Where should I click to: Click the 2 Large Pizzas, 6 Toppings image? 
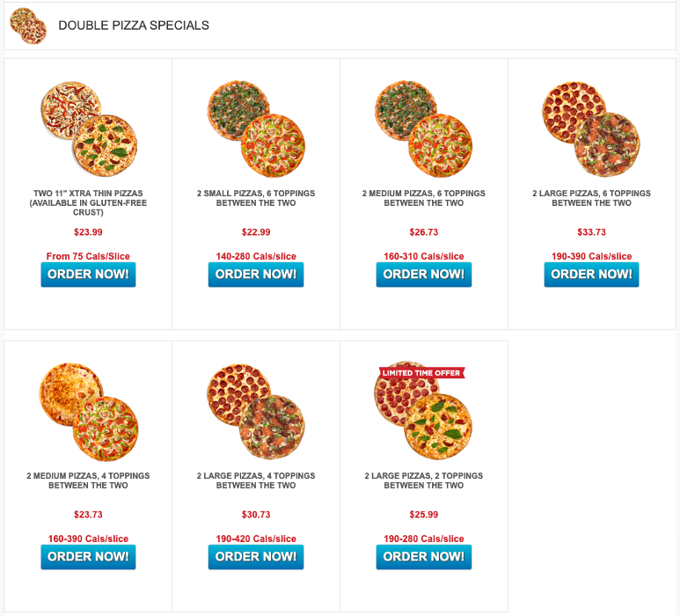coord(591,129)
